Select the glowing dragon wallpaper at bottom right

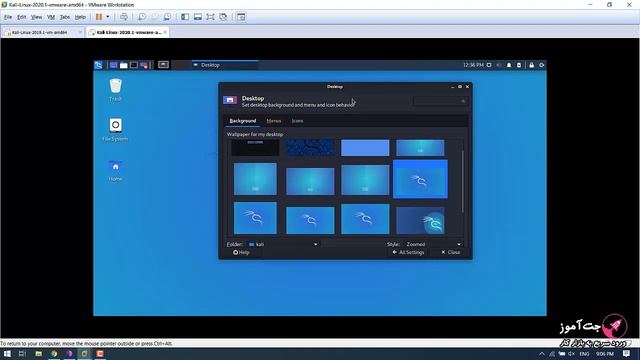(420, 220)
